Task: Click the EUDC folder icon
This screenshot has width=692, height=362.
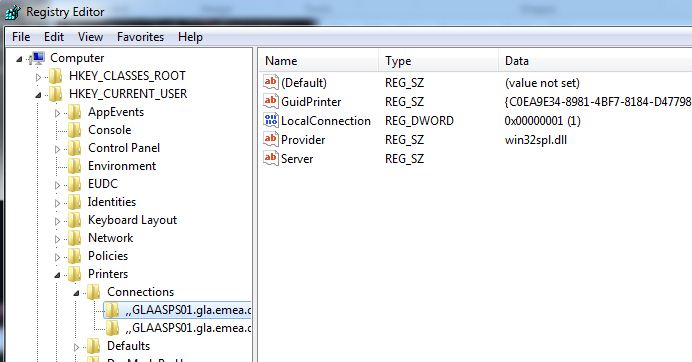Action: 75,184
